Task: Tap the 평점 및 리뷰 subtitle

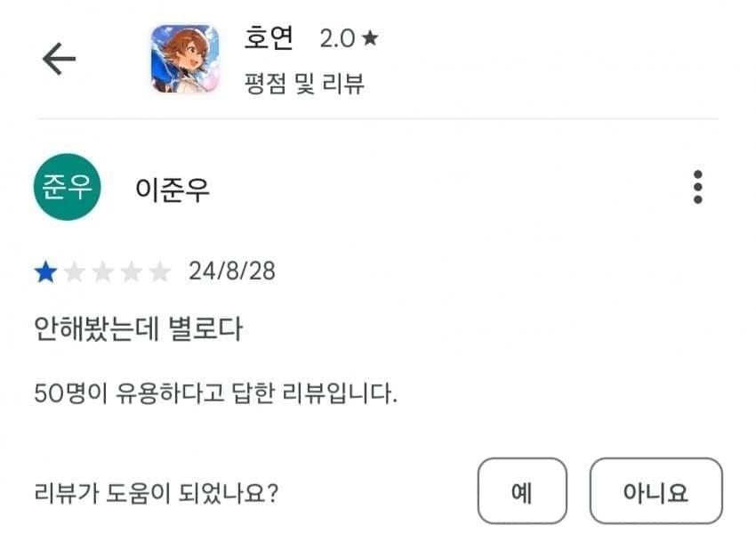Action: click(x=304, y=83)
